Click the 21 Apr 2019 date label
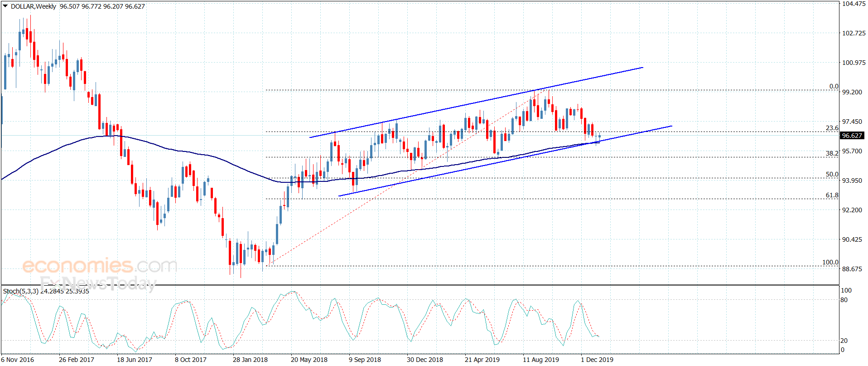 tap(482, 360)
